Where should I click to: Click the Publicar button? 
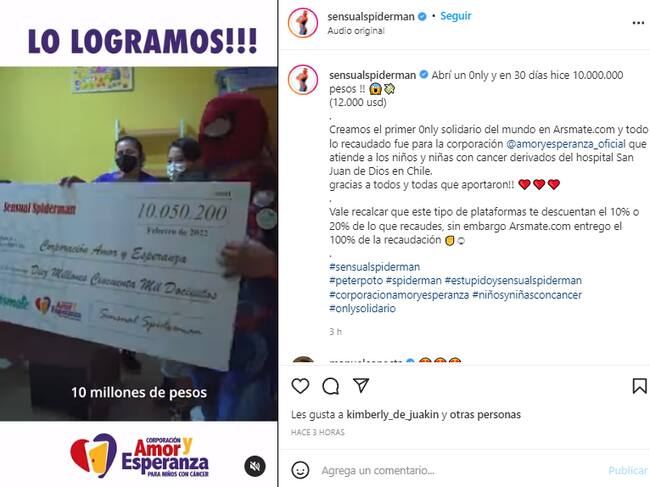[628, 470]
